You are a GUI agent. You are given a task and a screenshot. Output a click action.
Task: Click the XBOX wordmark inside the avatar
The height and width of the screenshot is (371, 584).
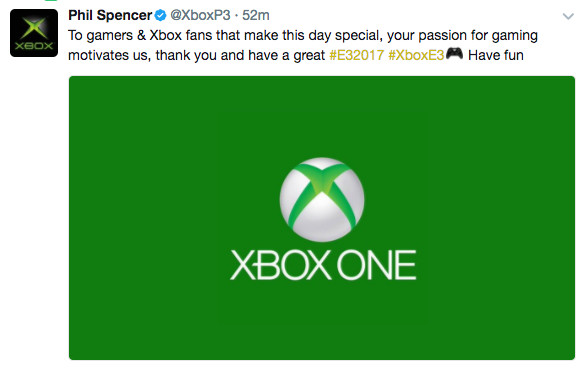tap(34, 46)
